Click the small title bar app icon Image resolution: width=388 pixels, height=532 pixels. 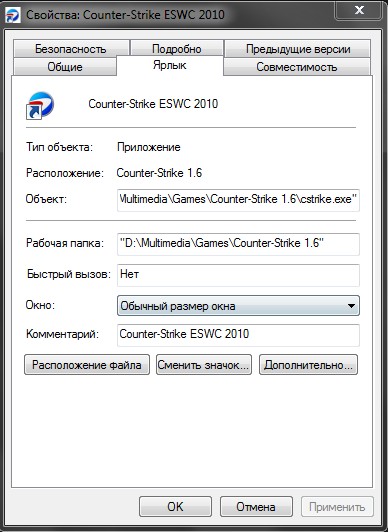[x=13, y=15]
